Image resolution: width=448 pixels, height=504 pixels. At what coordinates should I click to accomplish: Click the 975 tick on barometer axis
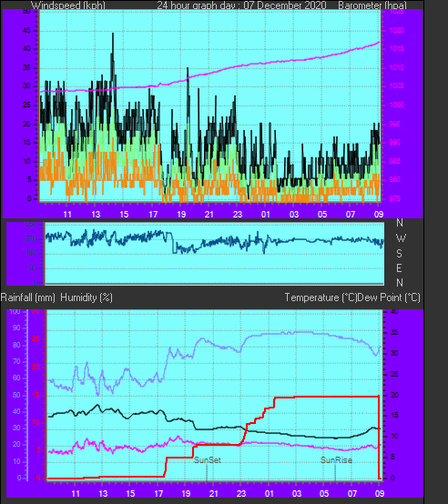[x=395, y=198]
